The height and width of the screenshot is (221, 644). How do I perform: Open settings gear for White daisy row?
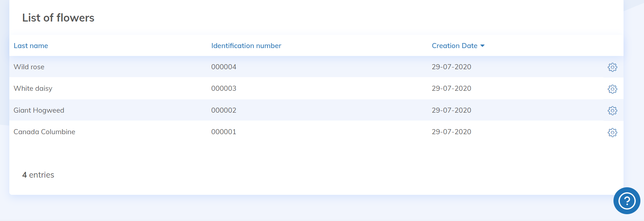(612, 89)
